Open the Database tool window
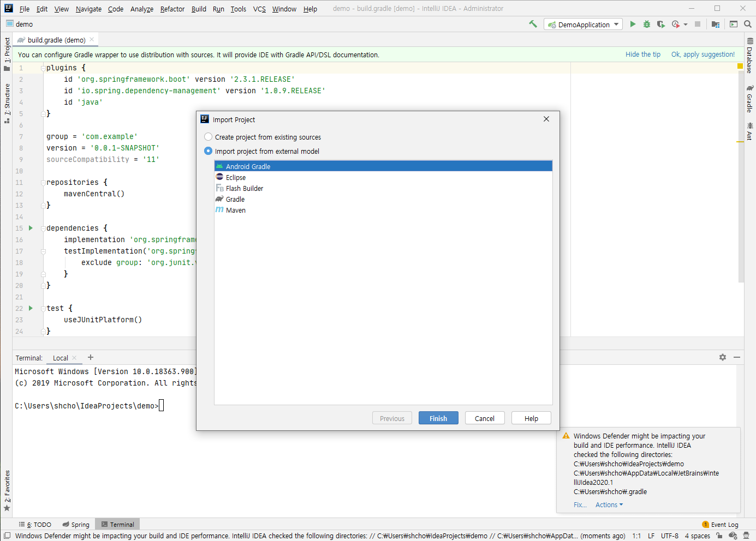 [x=750, y=56]
